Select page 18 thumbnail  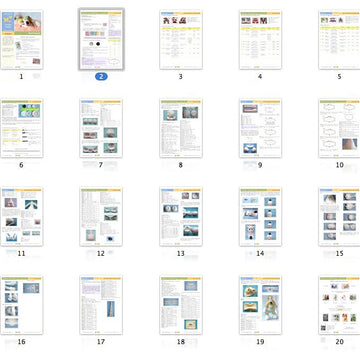181,305
